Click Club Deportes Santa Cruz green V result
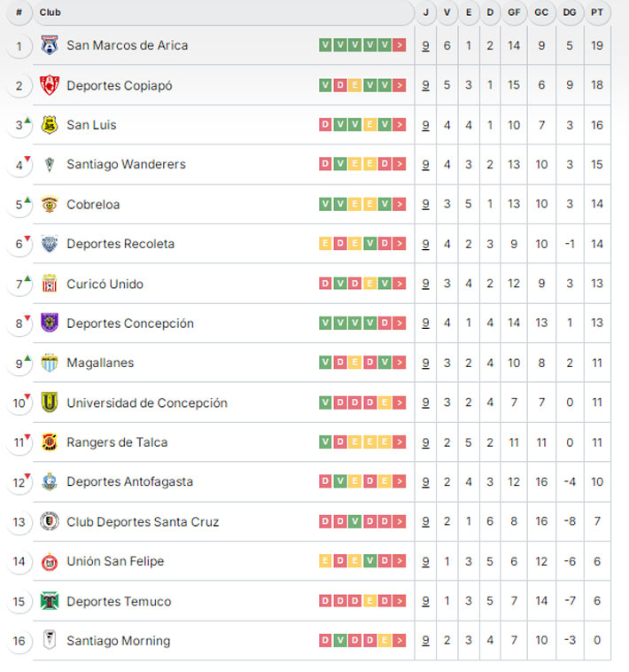Viewport: 629px width, 672px height. (355, 521)
